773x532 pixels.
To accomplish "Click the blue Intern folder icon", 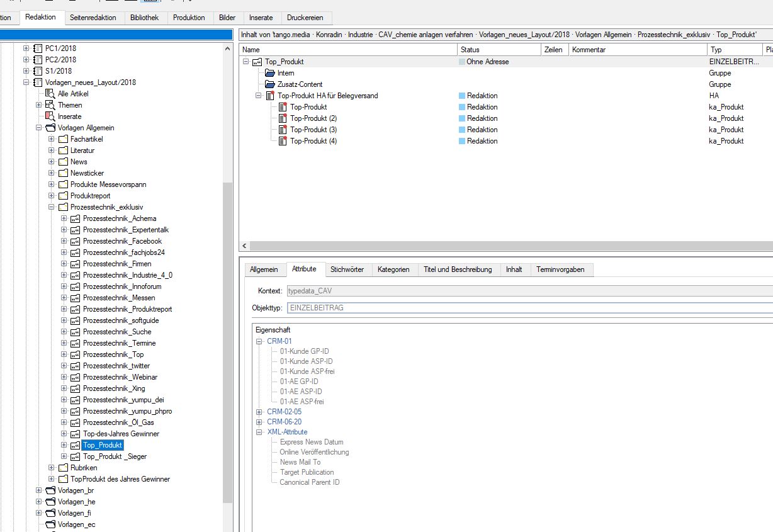I will tap(270, 73).
